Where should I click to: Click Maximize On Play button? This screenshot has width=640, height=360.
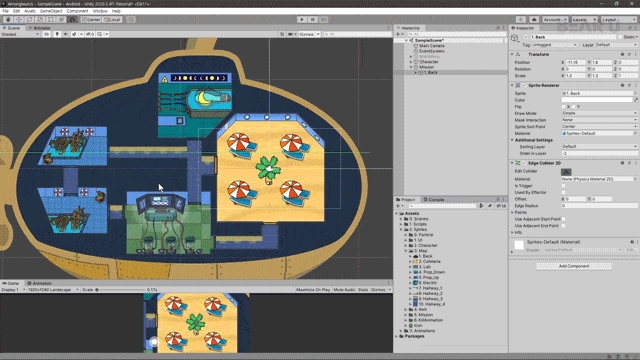click(x=313, y=290)
